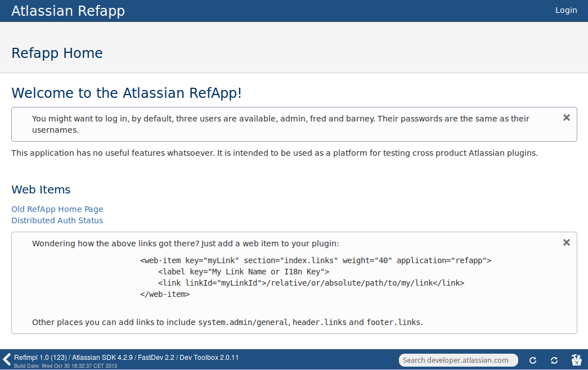The width and height of the screenshot is (588, 370).
Task: Click the FastDev 2.2 text
Action: 156,358
